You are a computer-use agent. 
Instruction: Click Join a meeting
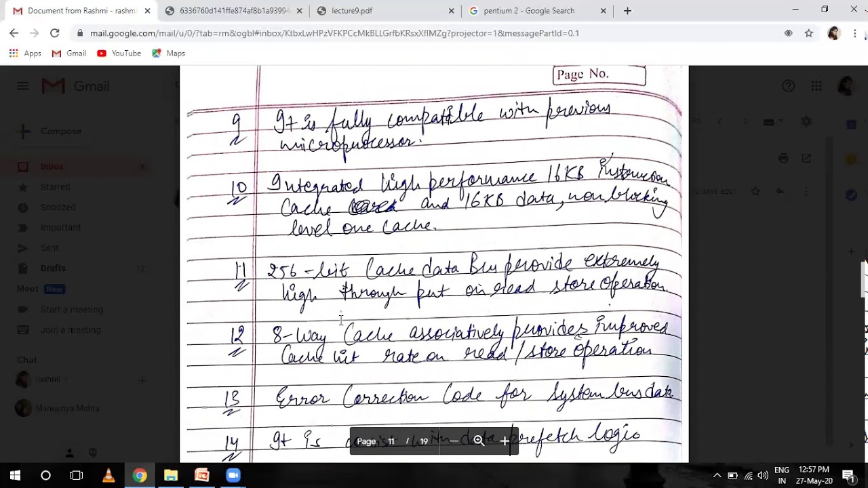coord(71,330)
